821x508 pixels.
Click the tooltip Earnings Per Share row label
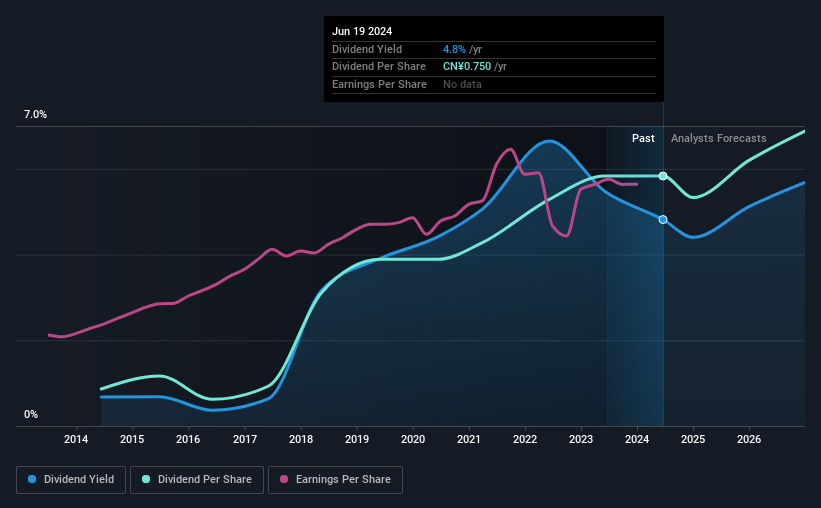pos(379,84)
